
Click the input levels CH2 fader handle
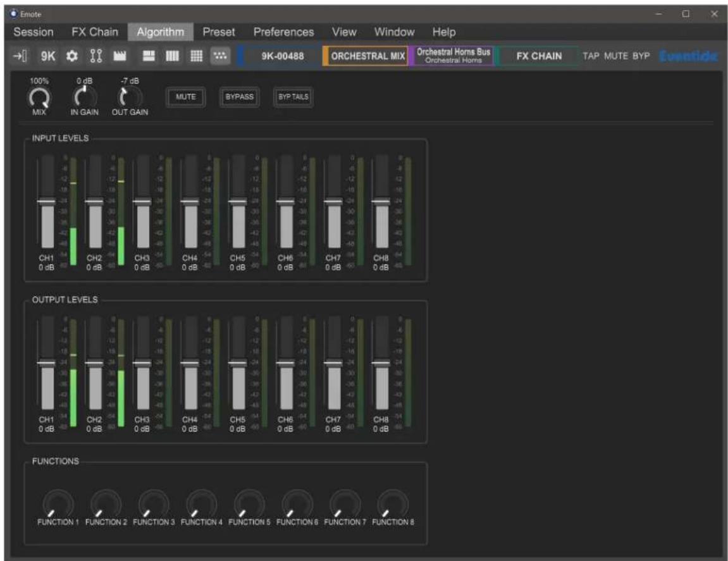tap(94, 202)
